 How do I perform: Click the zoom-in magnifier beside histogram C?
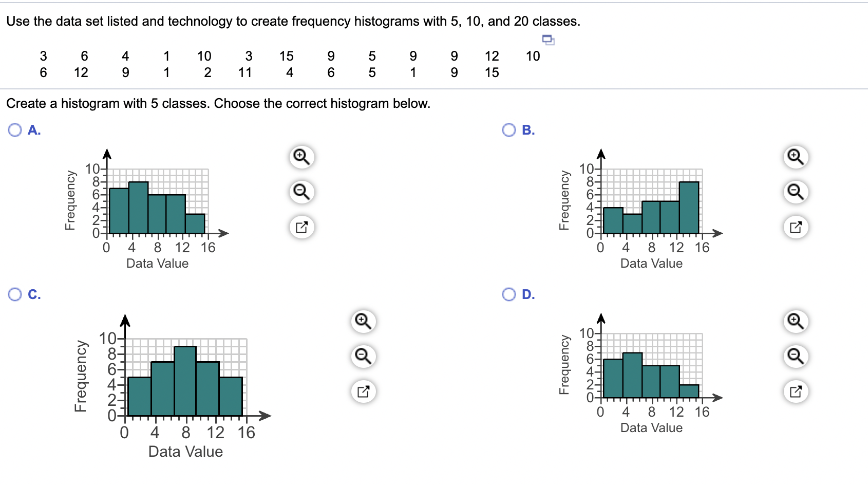click(x=364, y=320)
